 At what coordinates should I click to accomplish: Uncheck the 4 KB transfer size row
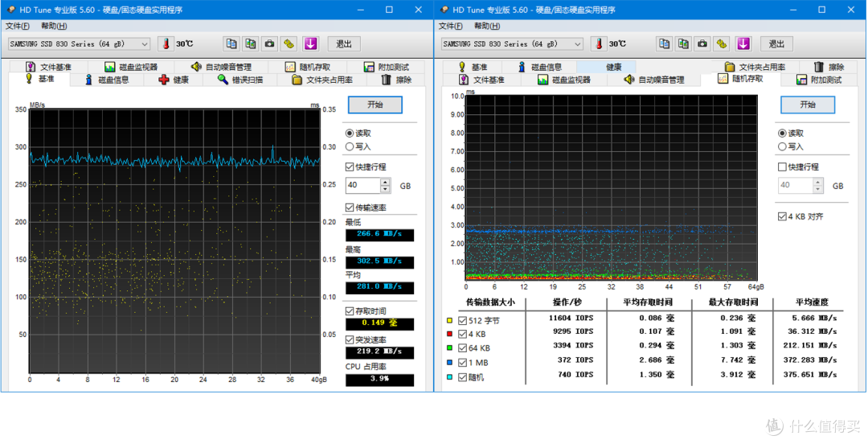pos(462,335)
